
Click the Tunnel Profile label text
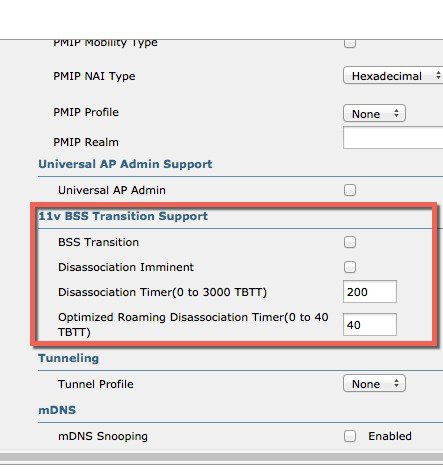[96, 384]
